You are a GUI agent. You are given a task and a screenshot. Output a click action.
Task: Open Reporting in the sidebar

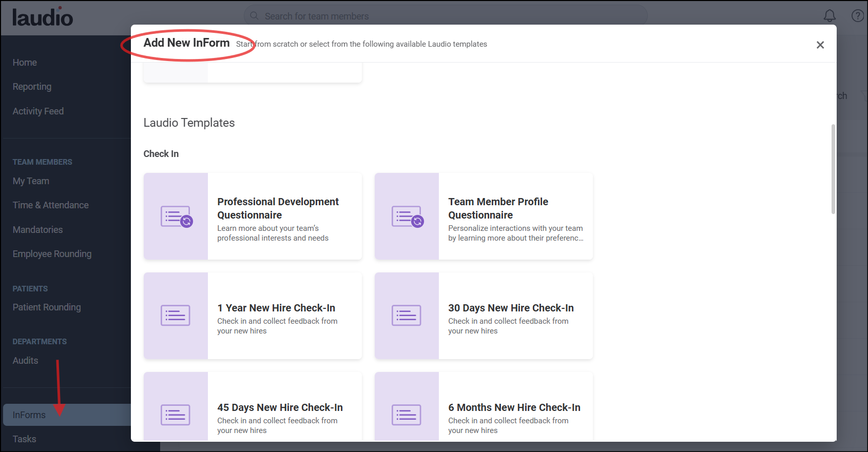pos(32,87)
